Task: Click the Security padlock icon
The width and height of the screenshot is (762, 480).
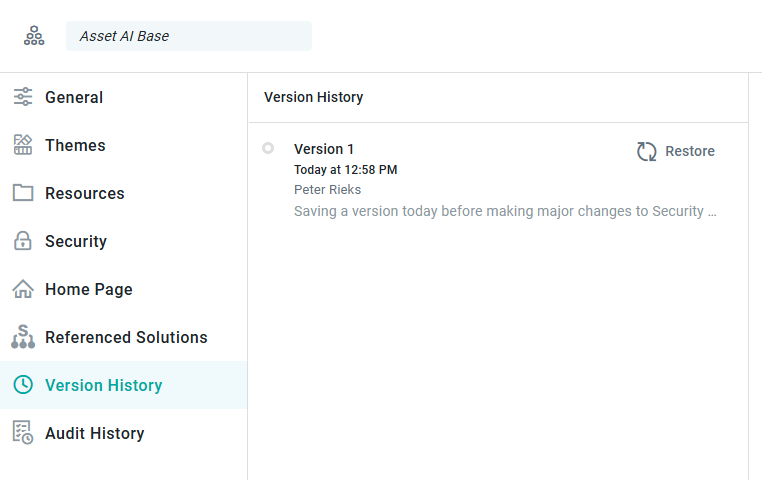Action: click(23, 240)
